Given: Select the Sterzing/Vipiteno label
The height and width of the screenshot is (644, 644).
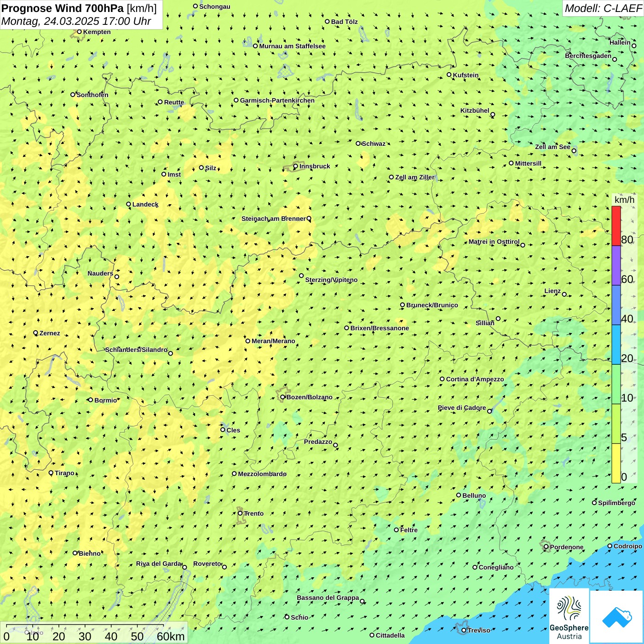Looking at the screenshot, I should point(331,280).
